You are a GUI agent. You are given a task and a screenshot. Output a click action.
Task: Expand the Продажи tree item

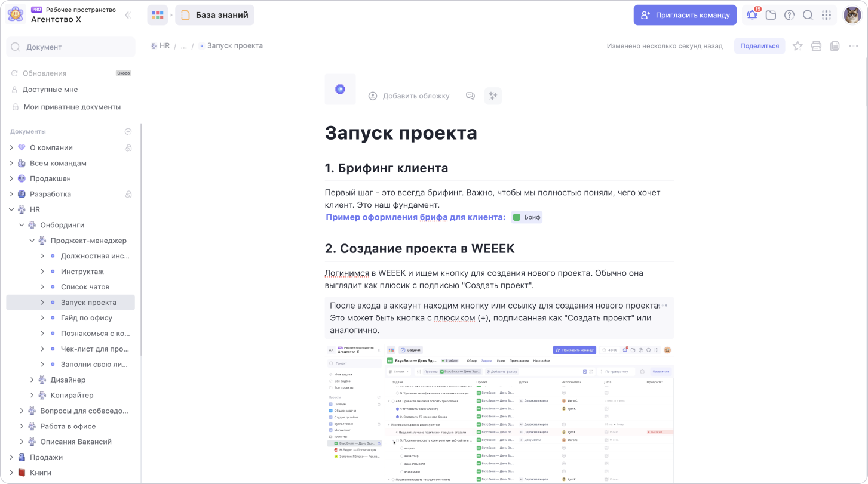point(11,457)
